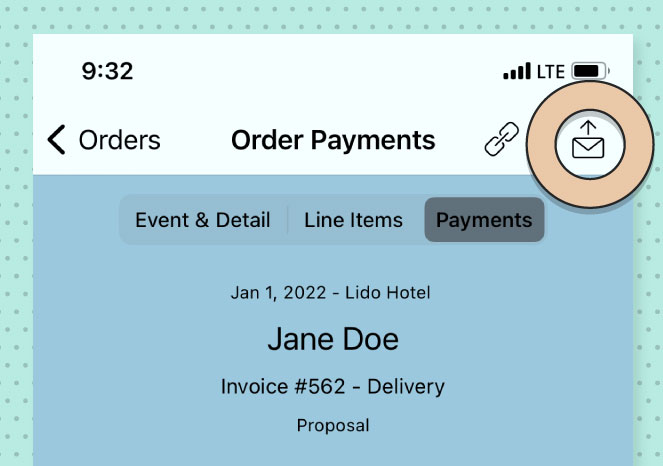Tap the upward arrow above the envelope
This screenshot has height=466, width=663.
pos(588,129)
